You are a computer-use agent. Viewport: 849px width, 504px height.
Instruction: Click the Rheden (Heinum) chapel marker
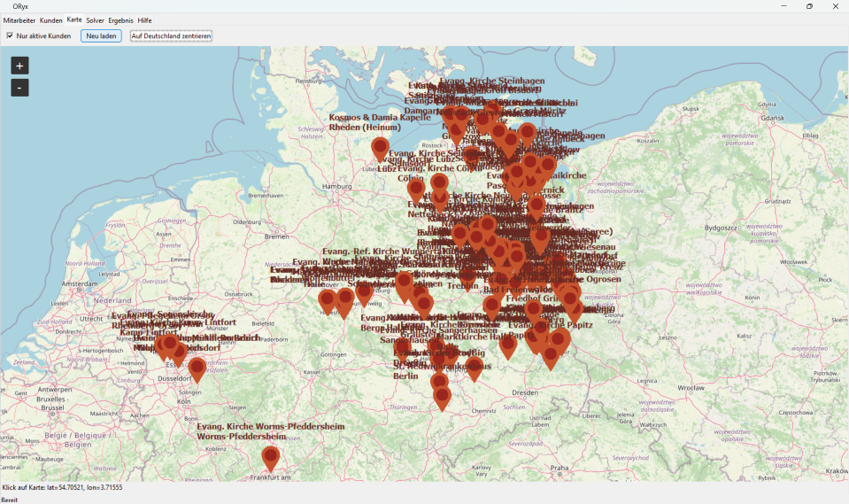pos(380,149)
